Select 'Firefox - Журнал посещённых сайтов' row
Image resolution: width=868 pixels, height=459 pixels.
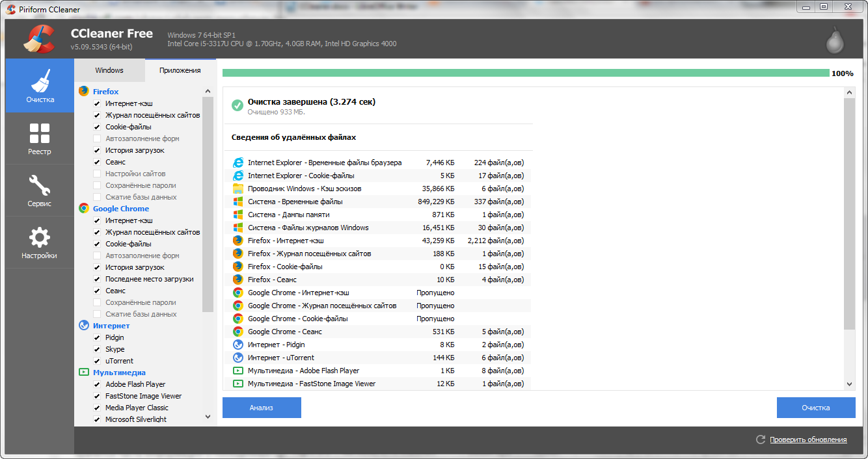377,254
